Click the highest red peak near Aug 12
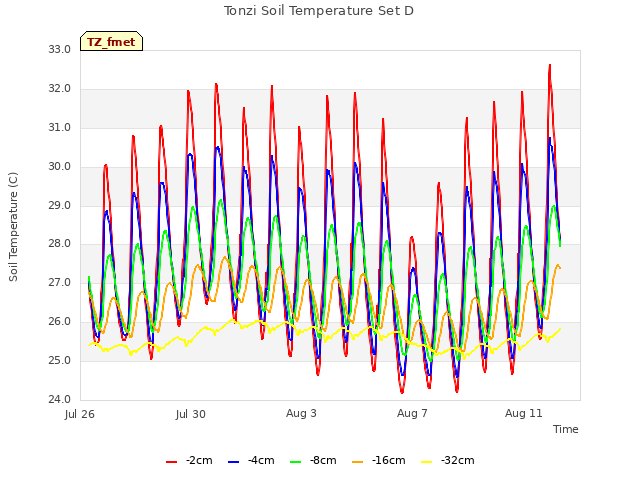 pos(550,65)
